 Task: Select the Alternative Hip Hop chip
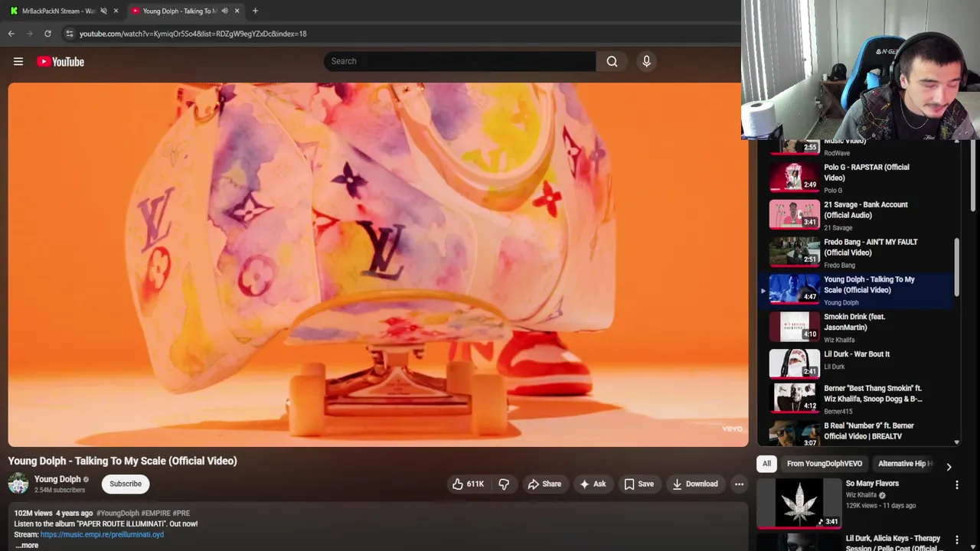906,463
